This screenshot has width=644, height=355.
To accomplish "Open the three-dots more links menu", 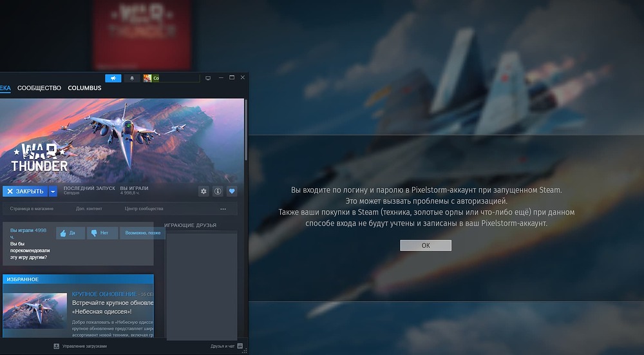I will tap(223, 209).
